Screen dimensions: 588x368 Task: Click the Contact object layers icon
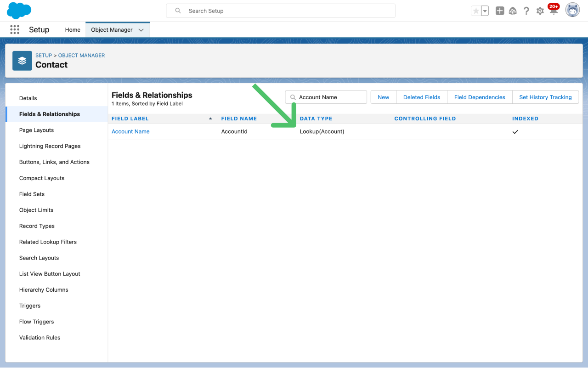[22, 61]
